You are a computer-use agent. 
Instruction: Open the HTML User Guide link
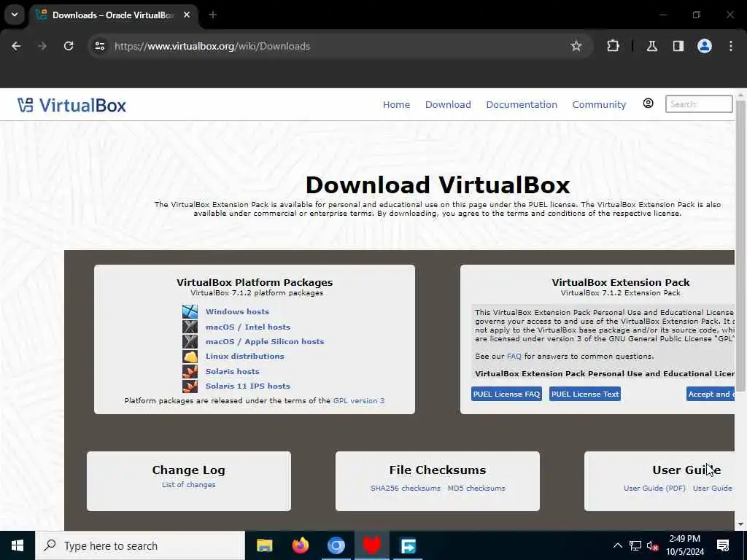712,488
